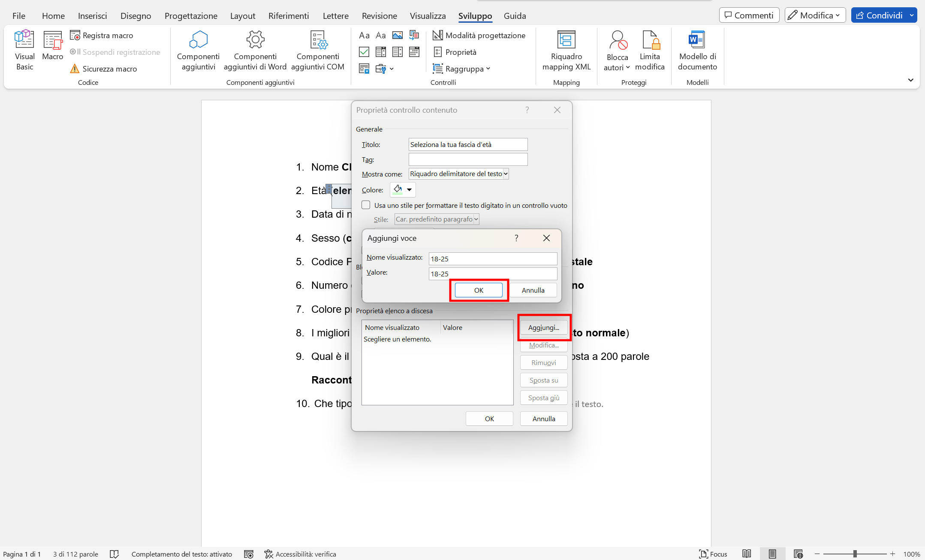
Task: Open the Riferimenti ribbon tab
Action: [x=289, y=16]
